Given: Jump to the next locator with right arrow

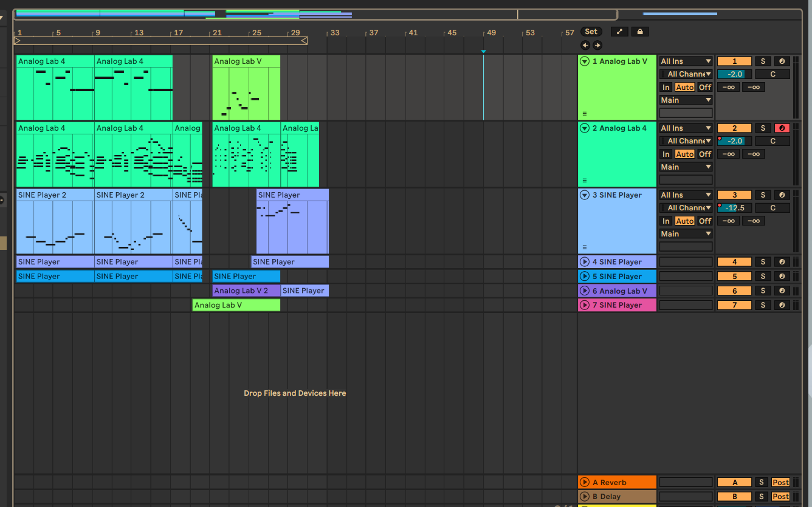Looking at the screenshot, I should (597, 45).
